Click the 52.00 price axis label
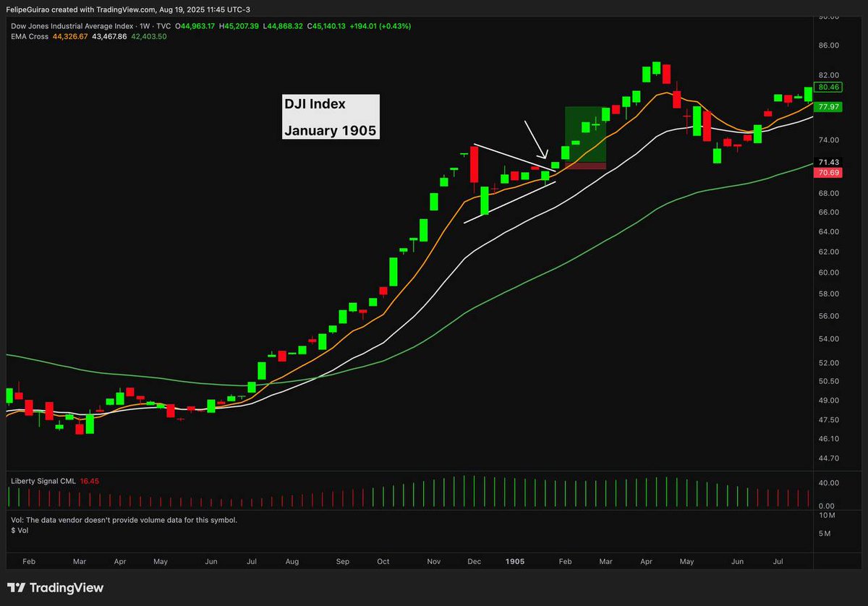 pyautogui.click(x=827, y=363)
